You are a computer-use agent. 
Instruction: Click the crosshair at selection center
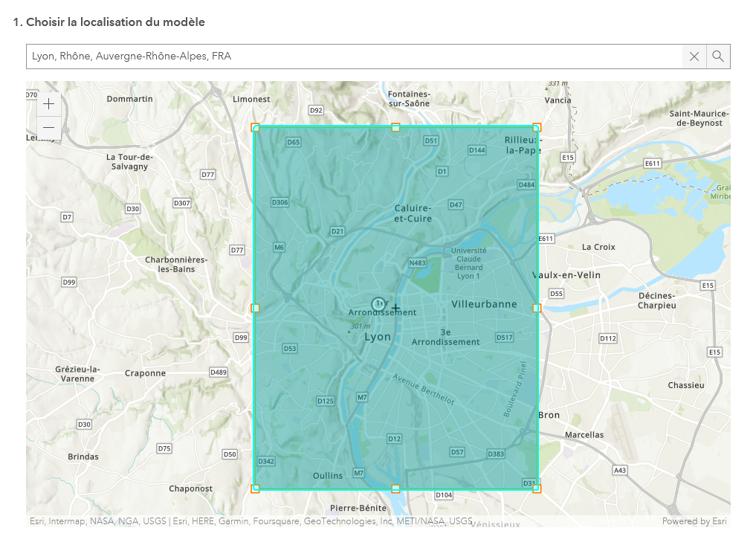pyautogui.click(x=395, y=309)
